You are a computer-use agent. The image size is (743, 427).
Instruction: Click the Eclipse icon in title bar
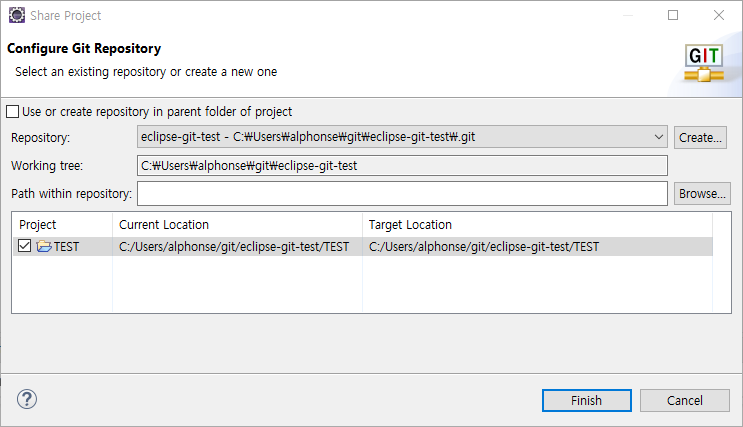coord(17,15)
